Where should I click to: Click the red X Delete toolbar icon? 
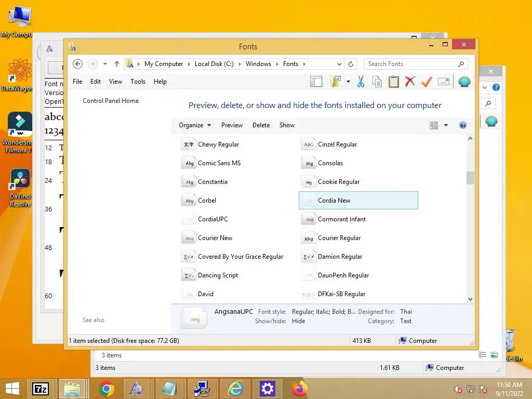coord(410,82)
